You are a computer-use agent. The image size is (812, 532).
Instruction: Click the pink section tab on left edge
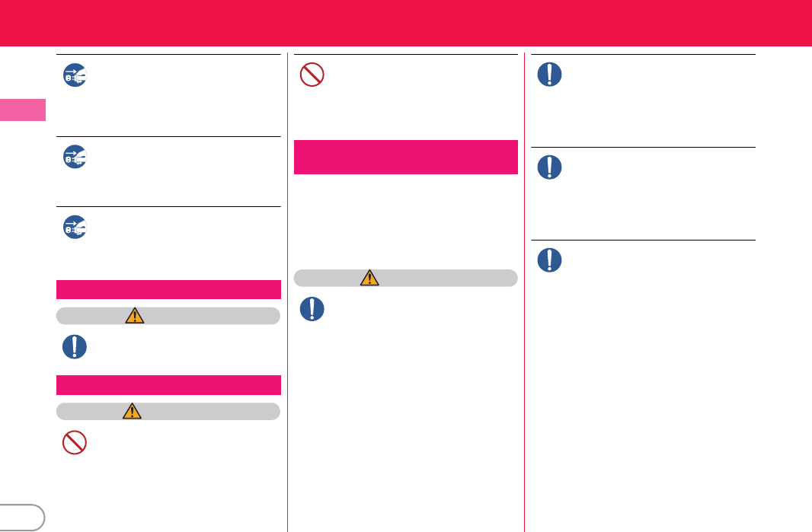pyautogui.click(x=22, y=110)
